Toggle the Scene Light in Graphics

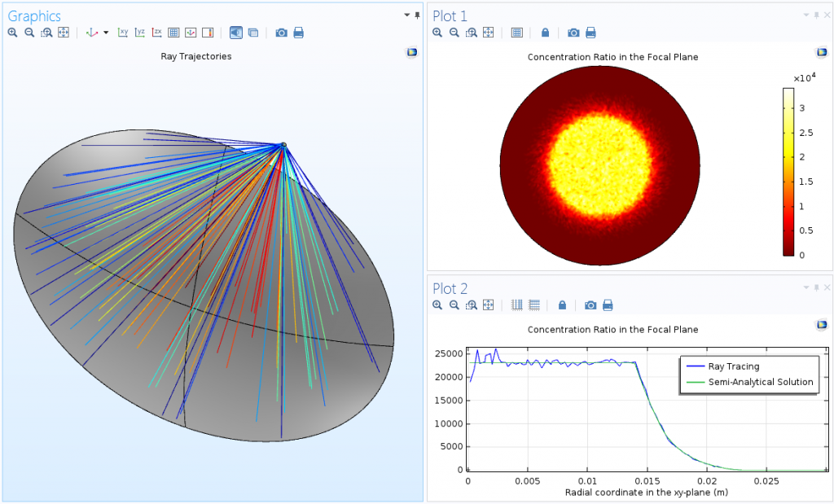[x=236, y=33]
